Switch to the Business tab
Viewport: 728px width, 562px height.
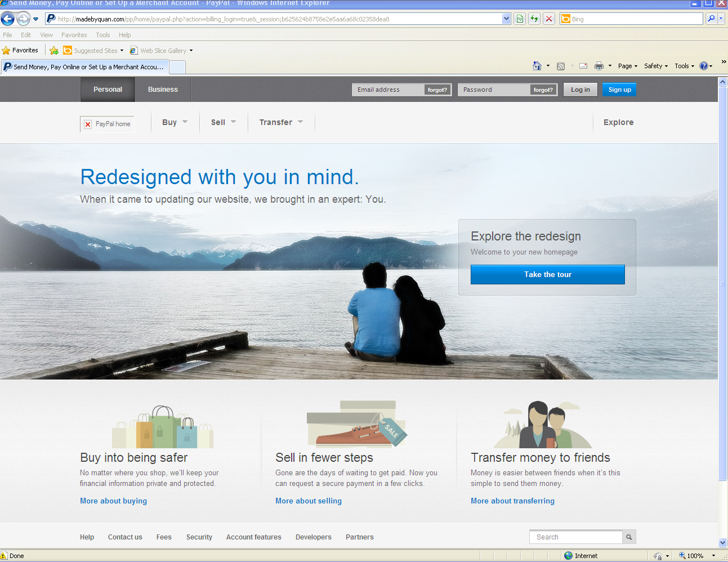point(163,90)
